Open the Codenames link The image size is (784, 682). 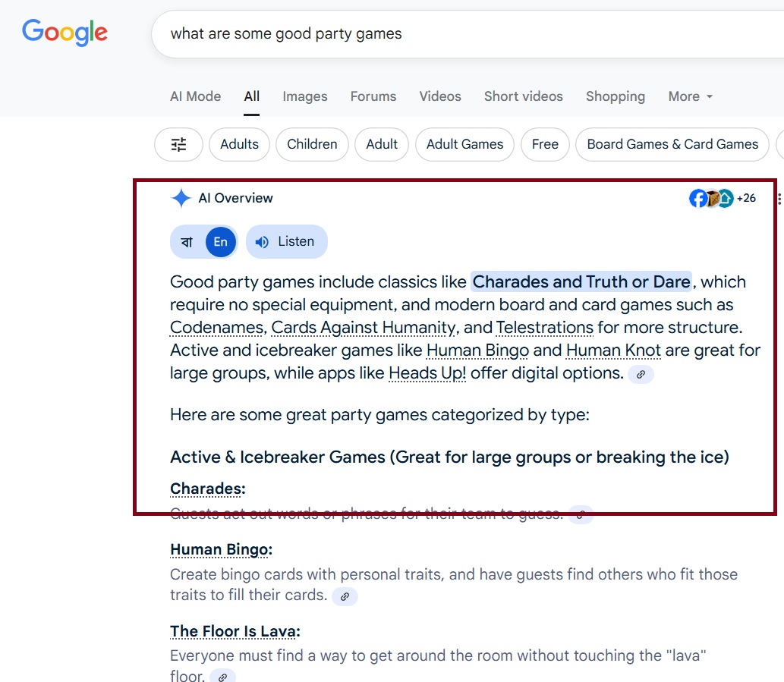click(216, 328)
